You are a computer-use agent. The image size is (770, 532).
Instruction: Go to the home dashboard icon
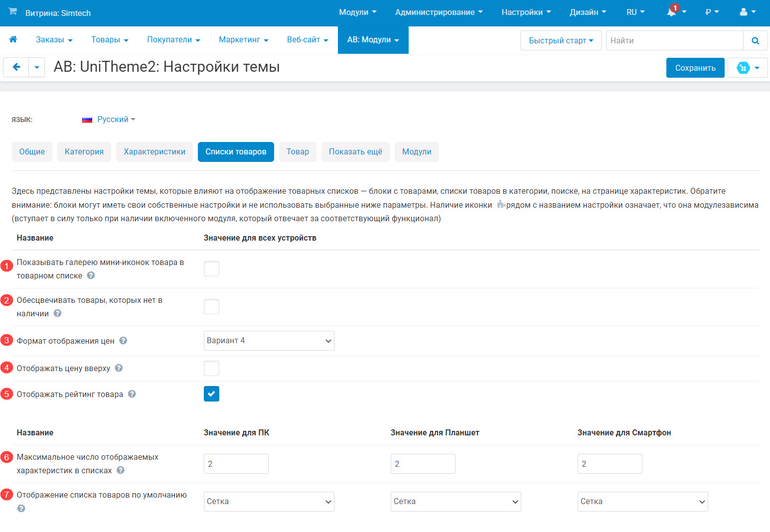click(x=13, y=39)
